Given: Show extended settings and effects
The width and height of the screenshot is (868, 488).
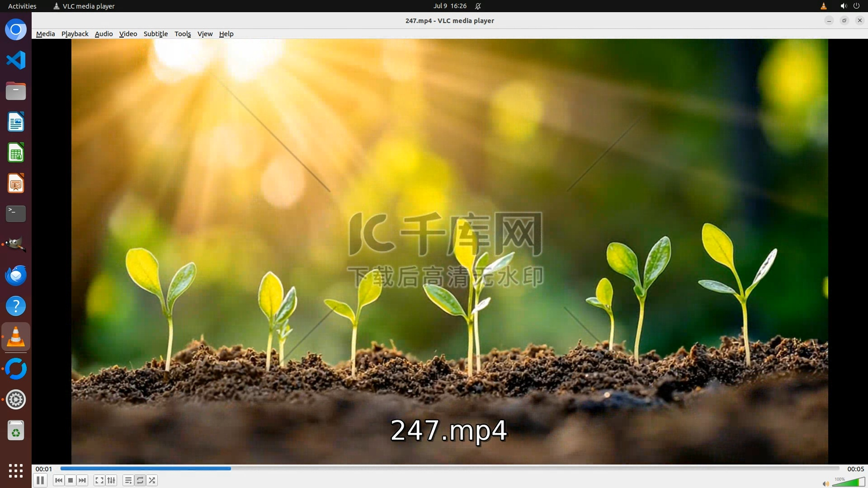Looking at the screenshot, I should coord(111,480).
